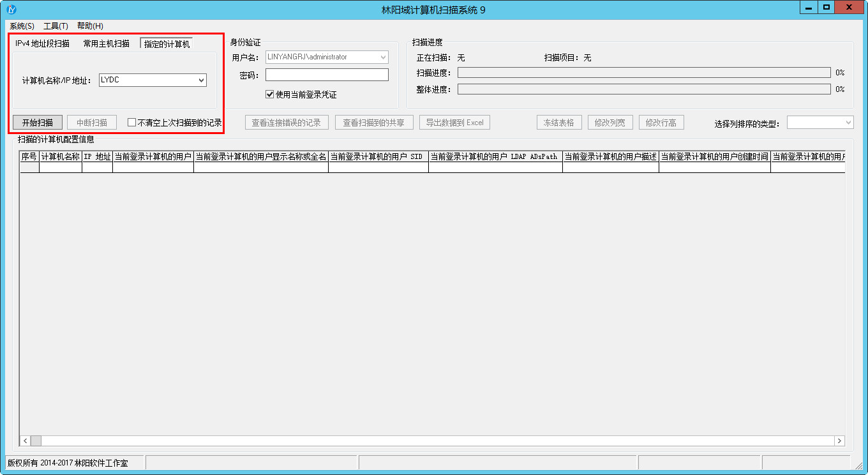Switch to the 常用主机扫描 tab
This screenshot has width=868, height=475.
click(x=106, y=43)
